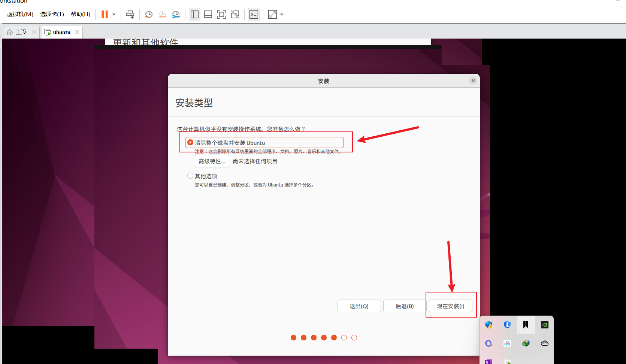Viewport: 626px width, 364px height.
Task: Close the 主页 tab
Action: click(34, 32)
